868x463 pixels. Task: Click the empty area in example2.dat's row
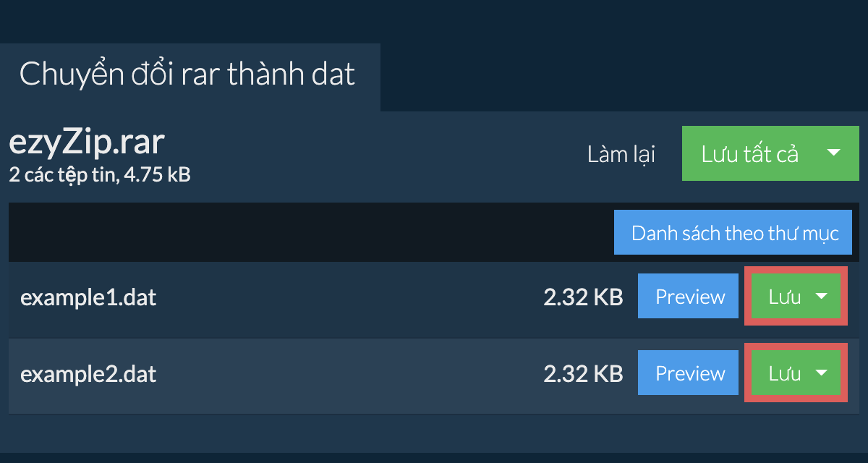tap(347, 374)
